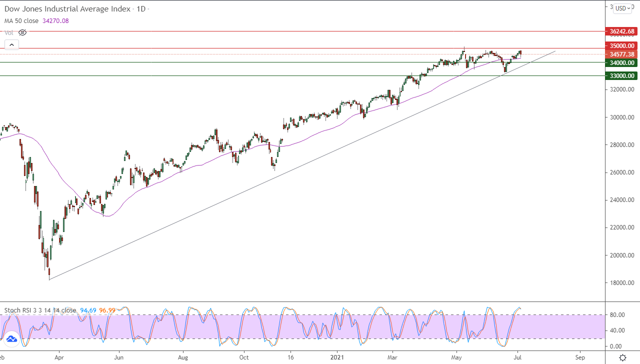Image resolution: width=640 pixels, height=364 pixels.
Task: Click the green 34000.00 price label
Action: click(x=622, y=63)
